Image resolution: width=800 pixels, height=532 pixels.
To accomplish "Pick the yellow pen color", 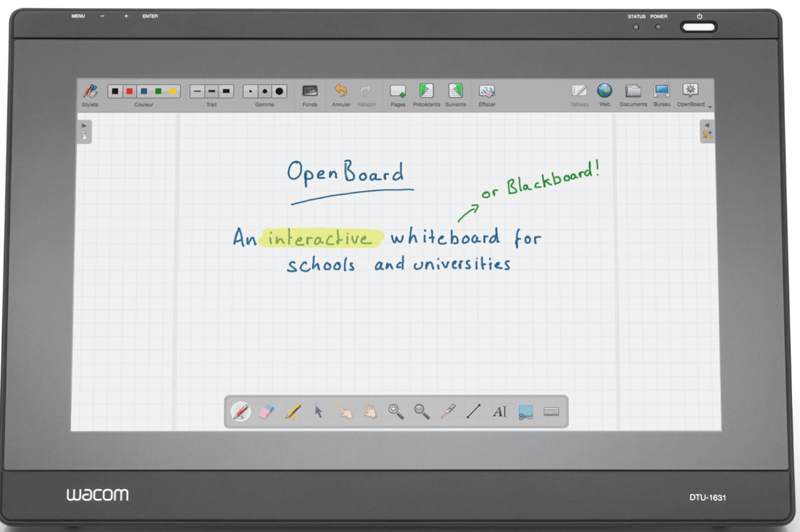I will (x=173, y=92).
